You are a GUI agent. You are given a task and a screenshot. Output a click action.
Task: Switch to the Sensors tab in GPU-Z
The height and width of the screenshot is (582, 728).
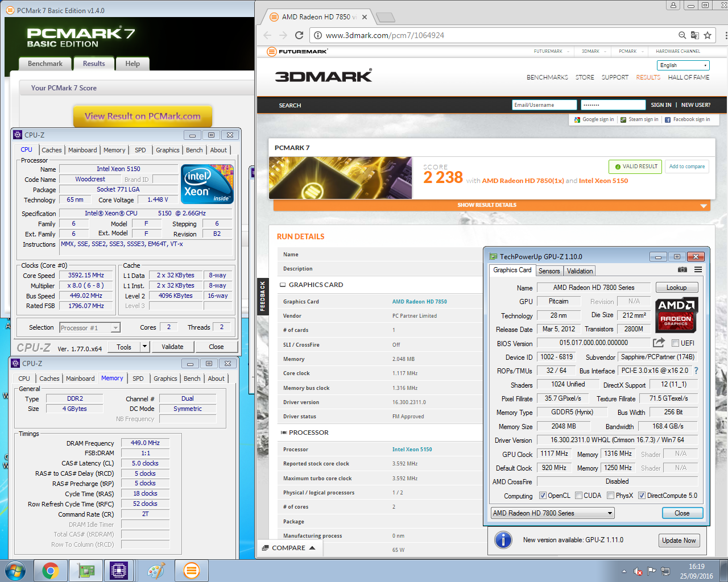tap(549, 271)
